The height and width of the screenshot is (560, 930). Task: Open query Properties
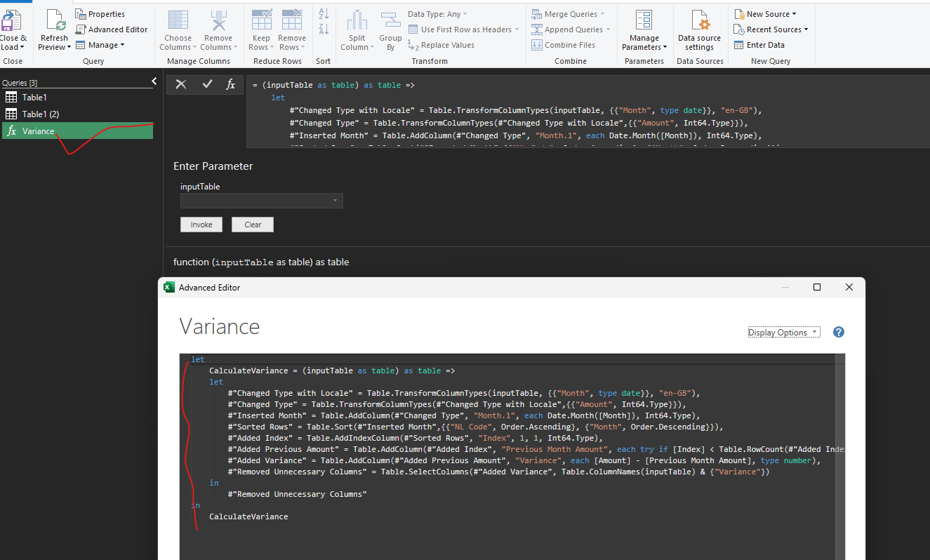click(100, 14)
